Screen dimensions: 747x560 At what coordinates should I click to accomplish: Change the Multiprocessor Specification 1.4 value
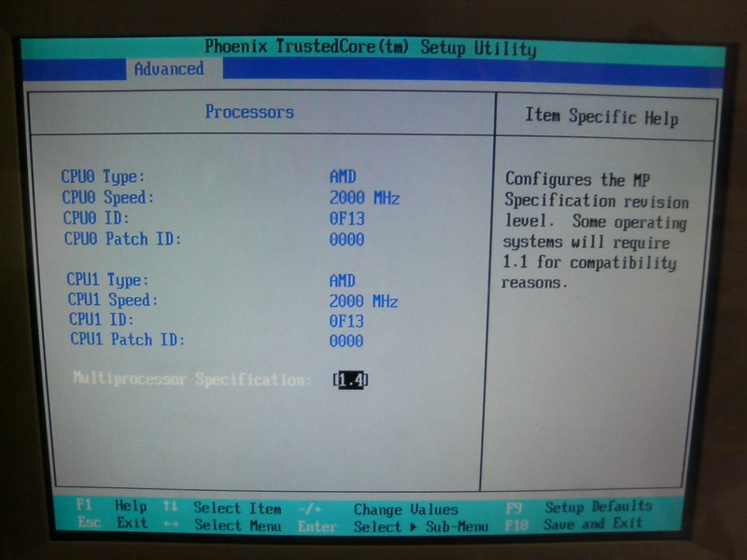point(351,380)
